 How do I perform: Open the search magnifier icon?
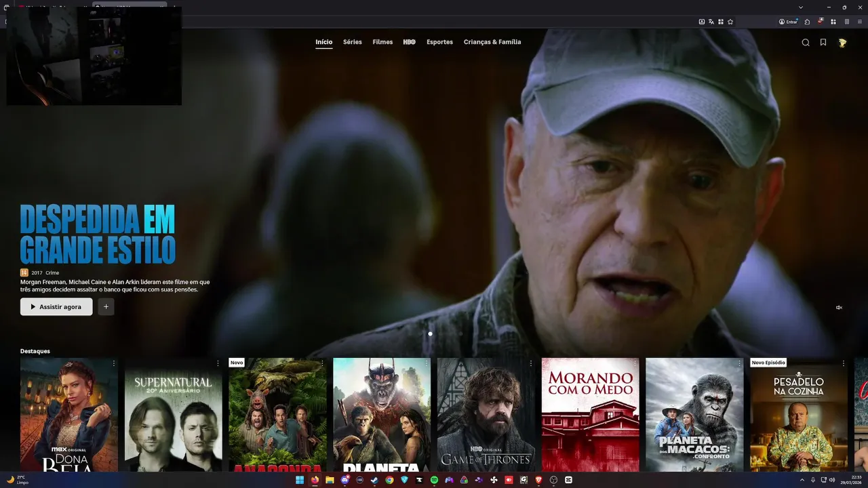pyautogui.click(x=806, y=42)
